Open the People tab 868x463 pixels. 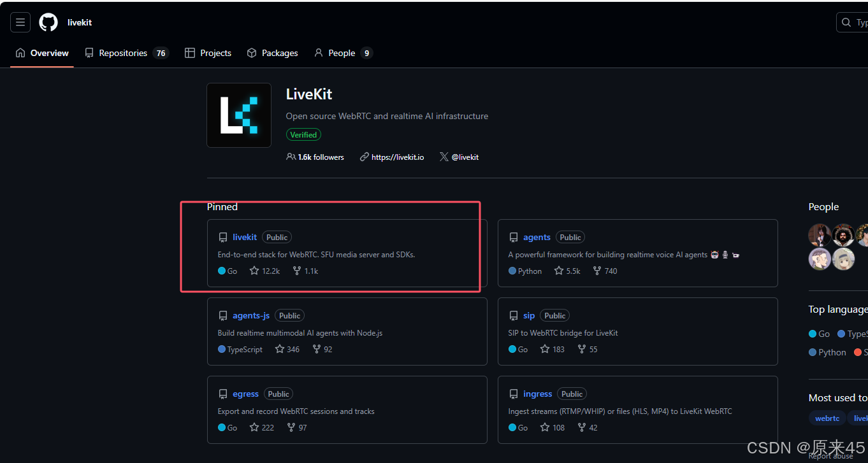tap(343, 53)
